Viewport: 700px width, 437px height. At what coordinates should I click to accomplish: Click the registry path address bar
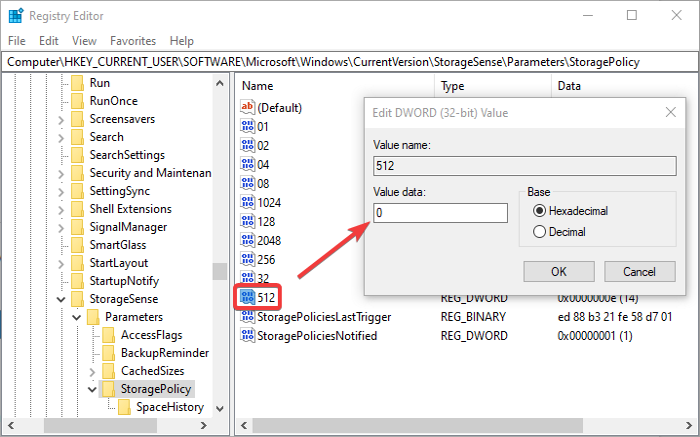[x=350, y=62]
